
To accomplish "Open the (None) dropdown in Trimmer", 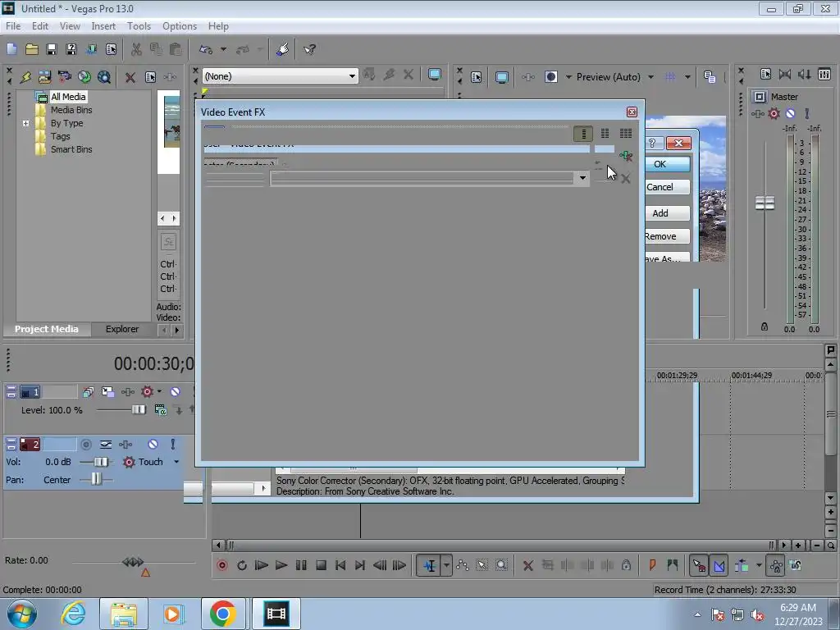I will 352,76.
